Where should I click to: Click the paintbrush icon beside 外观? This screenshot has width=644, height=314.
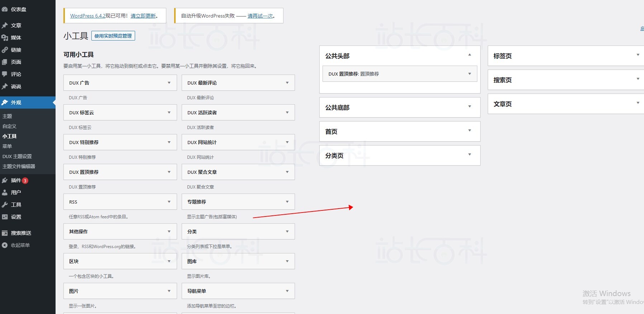click(5, 103)
